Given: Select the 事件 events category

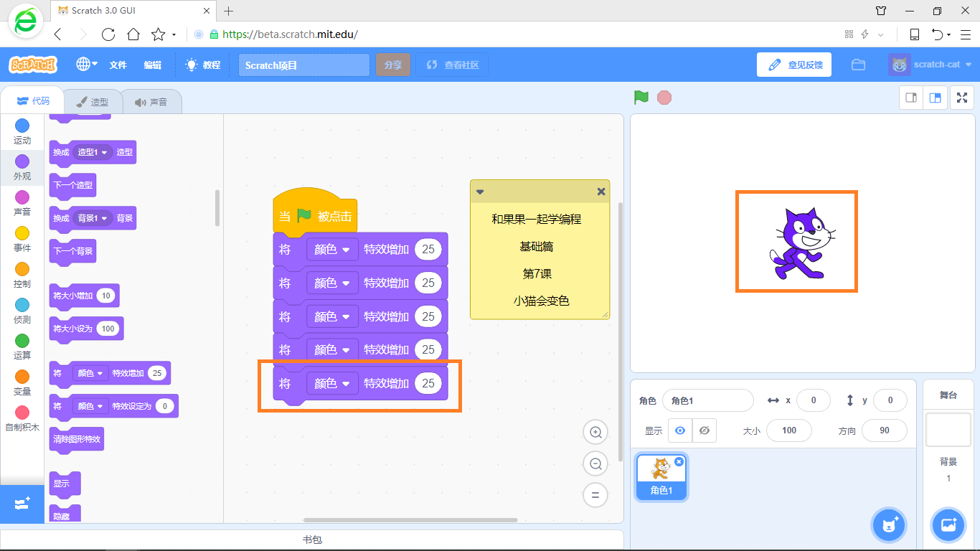Looking at the screenshot, I should pyautogui.click(x=22, y=240).
